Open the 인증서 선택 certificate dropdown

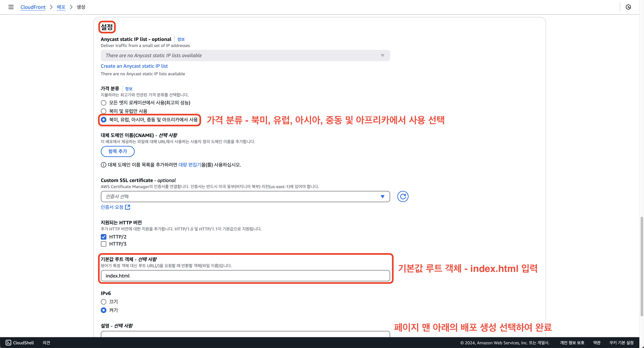(245, 196)
